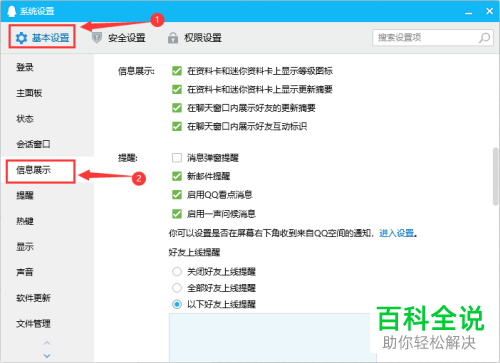Select 信息展示 in the sidebar

tap(33, 170)
